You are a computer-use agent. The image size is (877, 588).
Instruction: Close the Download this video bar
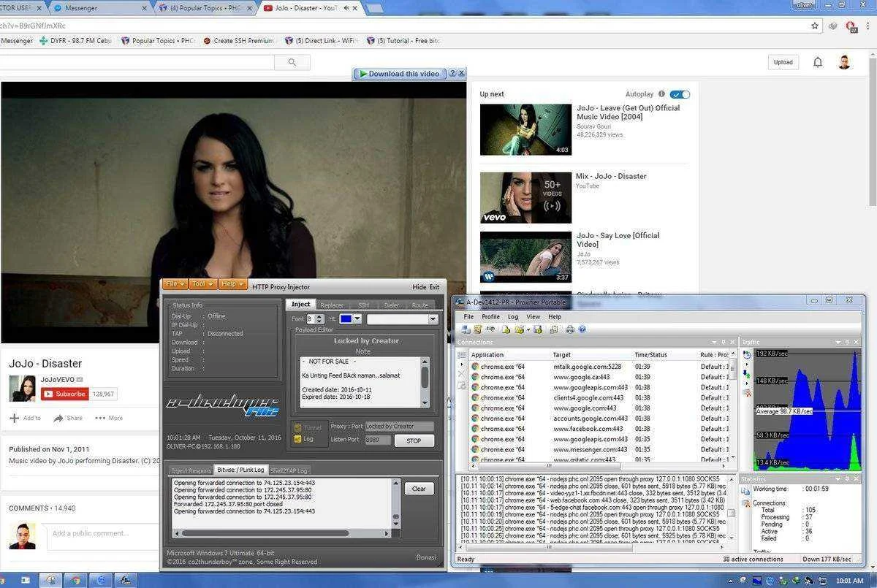pos(461,74)
